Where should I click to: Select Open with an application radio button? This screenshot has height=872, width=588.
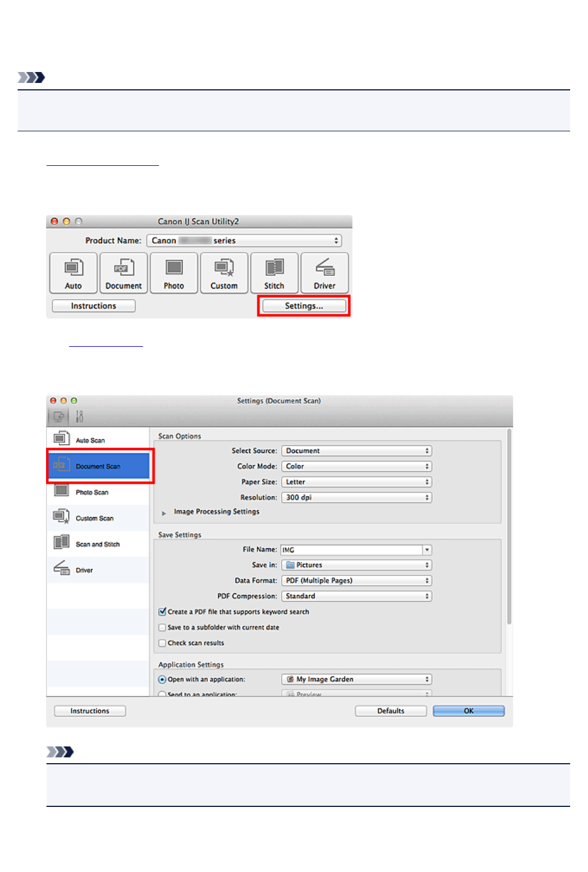(162, 680)
